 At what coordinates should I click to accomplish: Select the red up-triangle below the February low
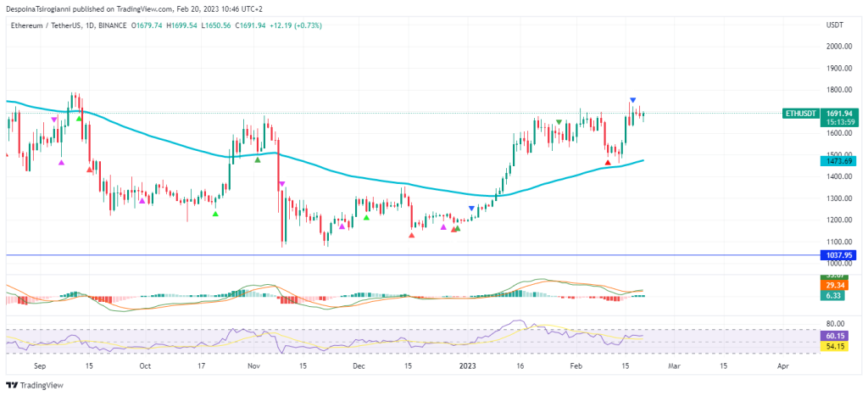coord(607,162)
